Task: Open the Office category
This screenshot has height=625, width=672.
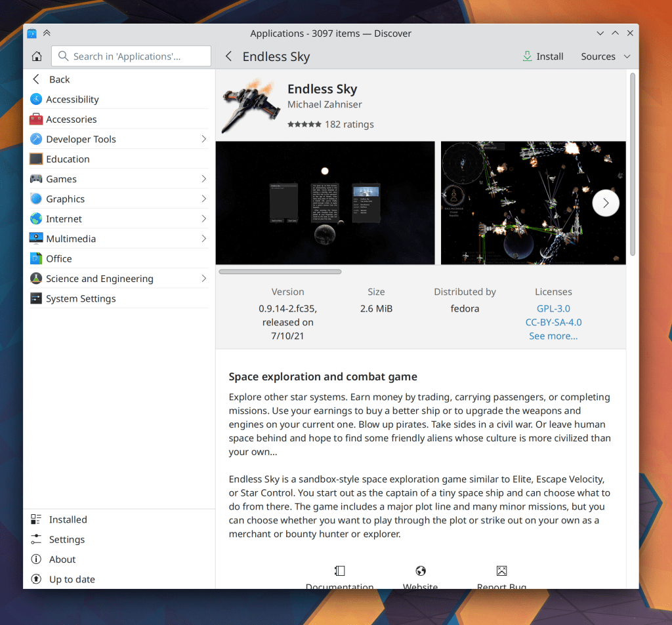Action: [59, 259]
